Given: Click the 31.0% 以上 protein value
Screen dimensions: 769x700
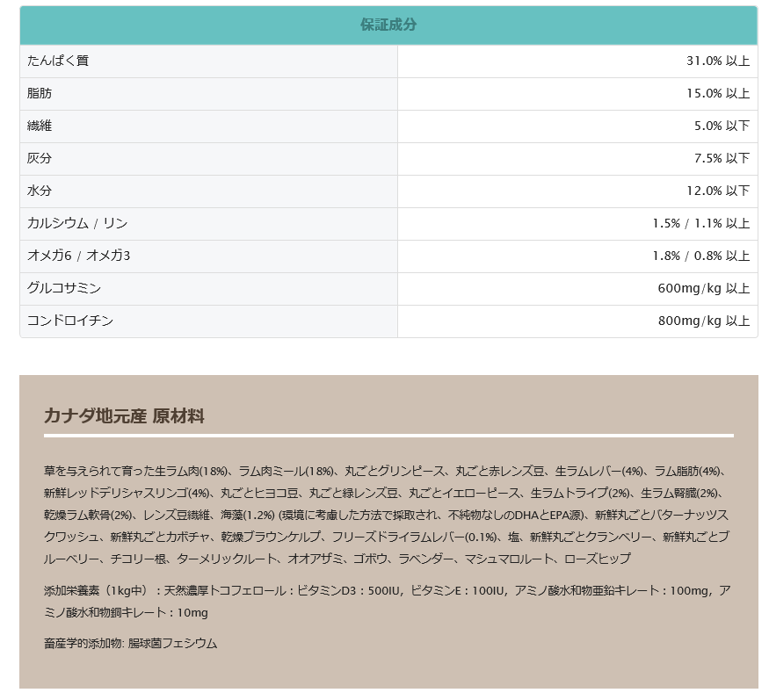Looking at the screenshot, I should point(717,61).
